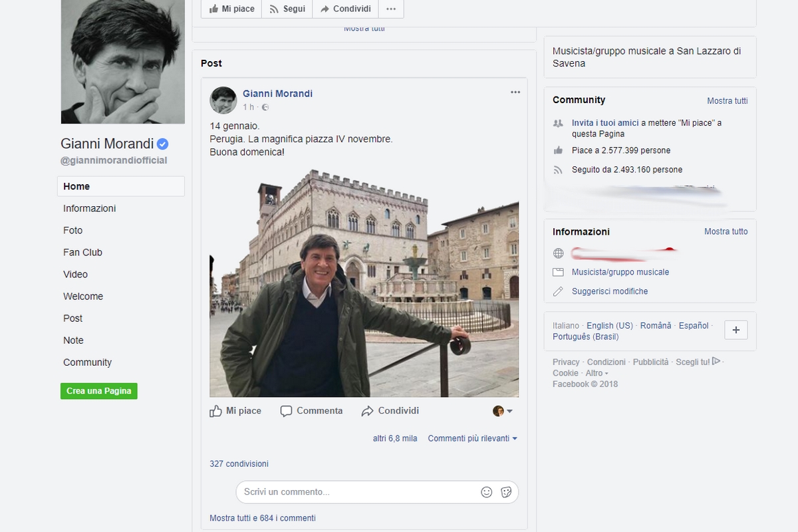Click Mostra tutti e 684 i commenti
The width and height of the screenshot is (798, 532).
tap(263, 518)
